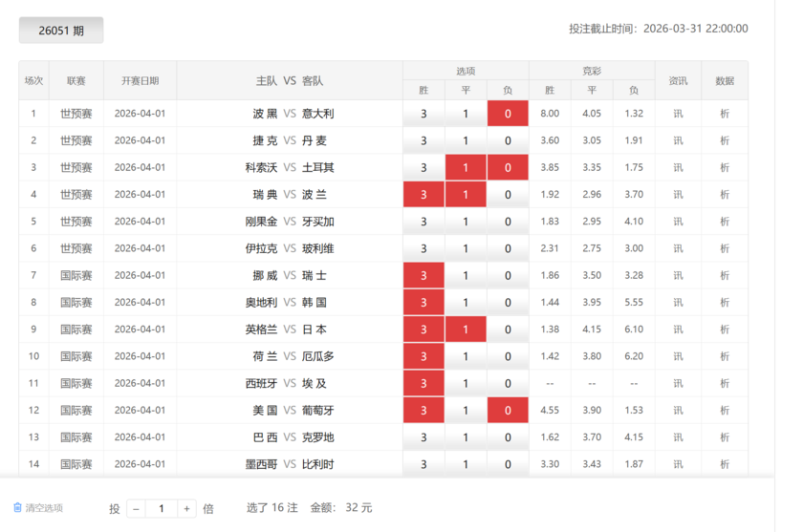Screen dimensions: 803x532
Task: Deselect win (3) for 西班牙 vs 埃及
Action: 423,383
